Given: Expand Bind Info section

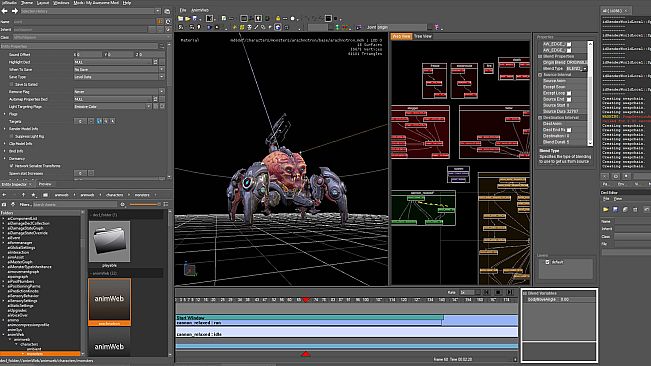Looking at the screenshot, I should pyautogui.click(x=5, y=151).
